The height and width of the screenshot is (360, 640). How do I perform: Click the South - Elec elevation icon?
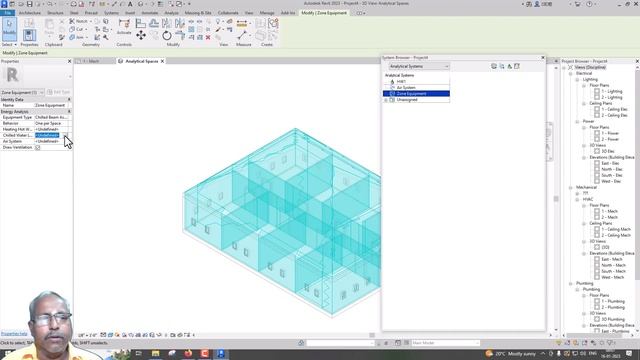tap(597, 175)
